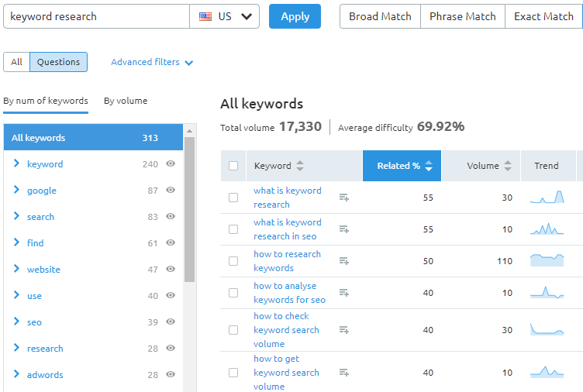Add 'how to analyse keywords for seo' to list
This screenshot has height=392, width=583.
pos(344,293)
